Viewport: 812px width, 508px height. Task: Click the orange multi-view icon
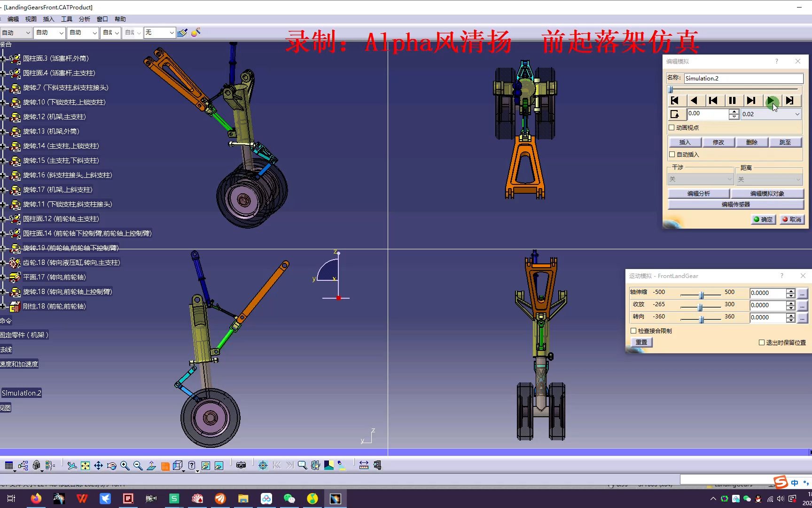[165, 466]
